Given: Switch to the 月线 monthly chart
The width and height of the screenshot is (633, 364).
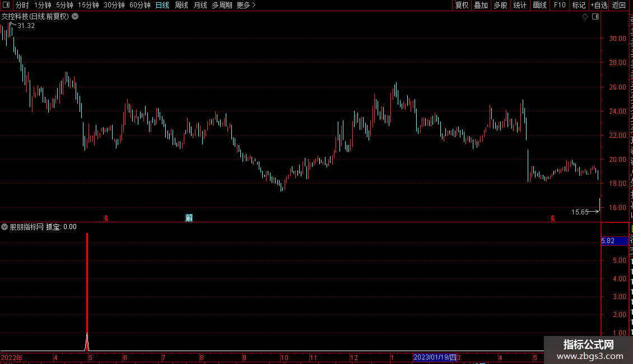Looking at the screenshot, I should coord(200,5).
